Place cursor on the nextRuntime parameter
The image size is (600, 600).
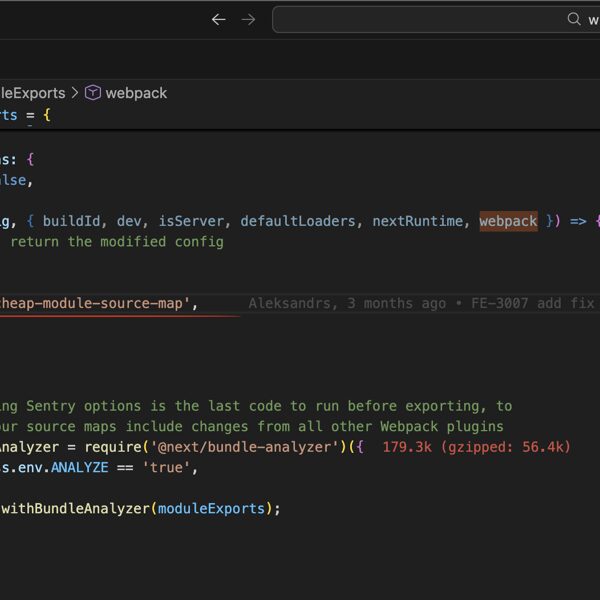click(x=418, y=221)
